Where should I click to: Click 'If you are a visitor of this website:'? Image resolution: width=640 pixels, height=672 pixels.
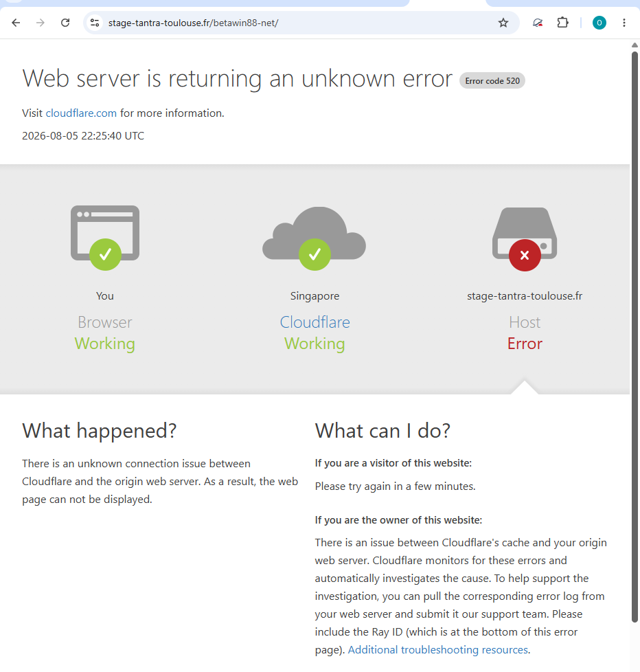(393, 463)
